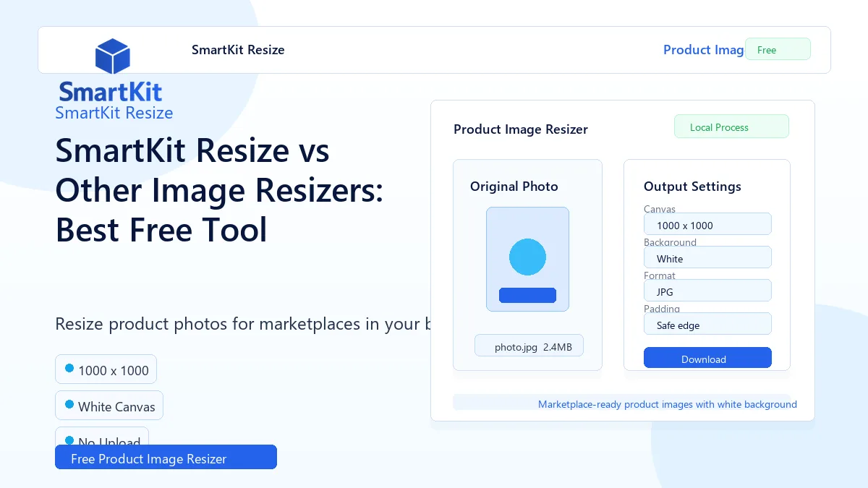Image resolution: width=868 pixels, height=488 pixels.
Task: Click the dot on 1000 x 1000 chip
Action: coord(69,368)
